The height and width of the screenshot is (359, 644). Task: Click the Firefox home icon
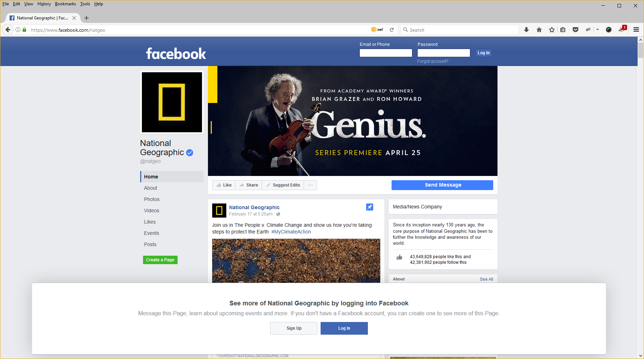coord(539,30)
